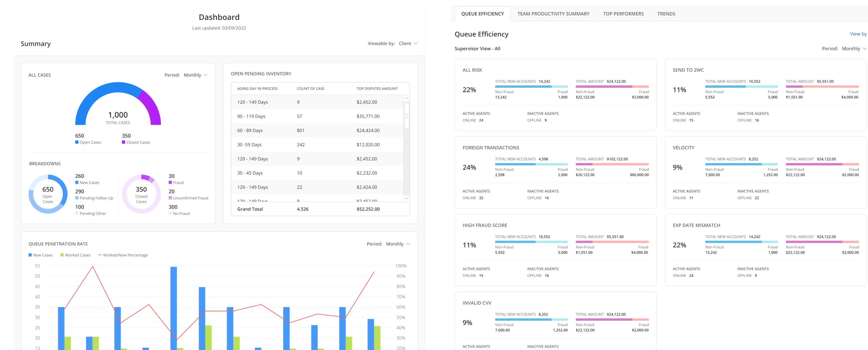Click Closed Cases purple legend swatch
The width and height of the screenshot is (868, 350).
[123, 142]
